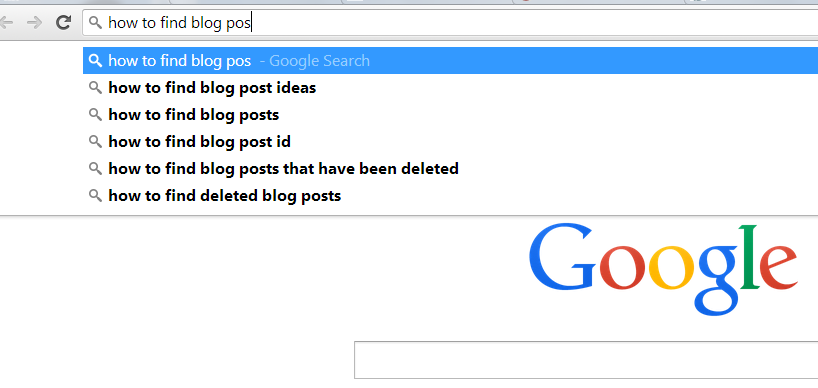
Task: Click inside the address bar text field
Action: 451,22
